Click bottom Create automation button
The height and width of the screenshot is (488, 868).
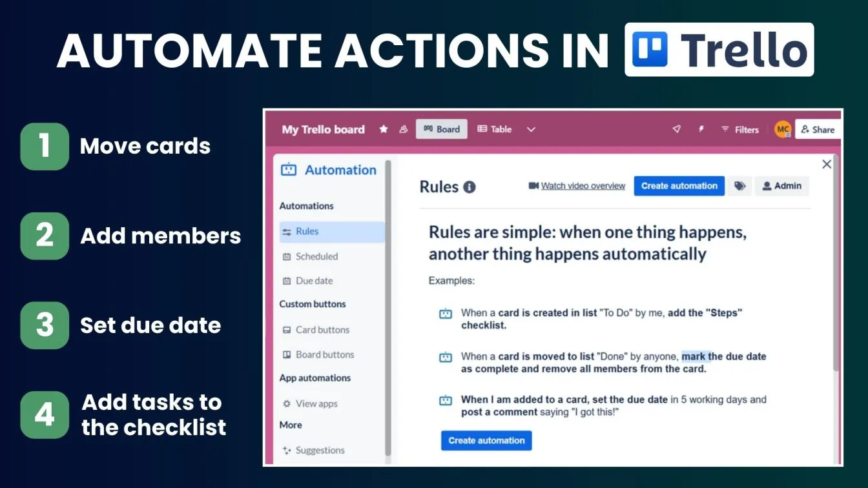pos(486,440)
